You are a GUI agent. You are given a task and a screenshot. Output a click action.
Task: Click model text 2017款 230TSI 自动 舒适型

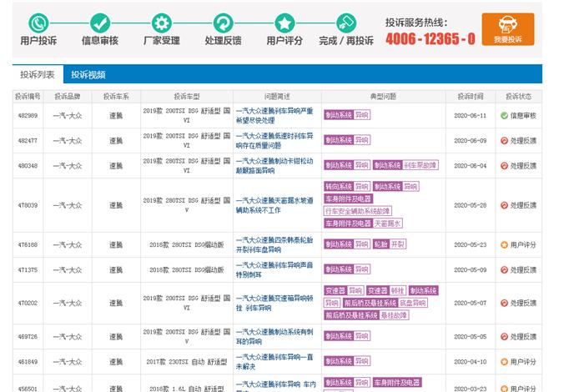click(x=187, y=361)
